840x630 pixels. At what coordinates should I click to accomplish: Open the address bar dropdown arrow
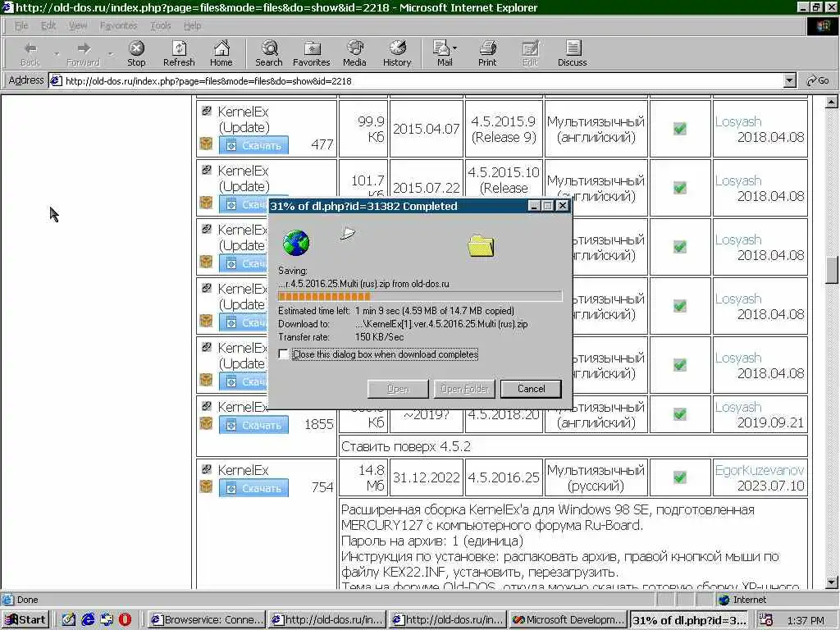point(789,81)
